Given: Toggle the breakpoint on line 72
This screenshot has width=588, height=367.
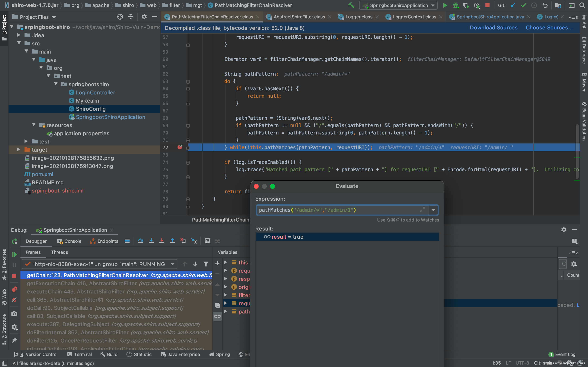Looking at the screenshot, I should 180,147.
